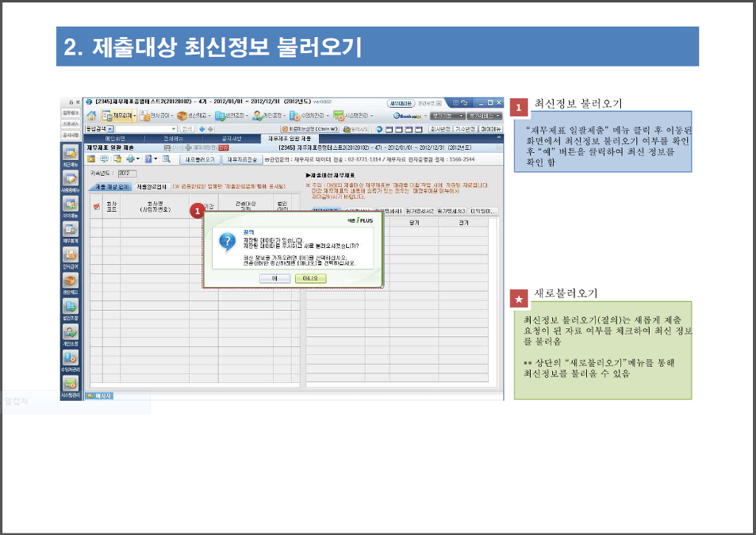Click the integrated search input field
756x535 pixels.
click(147, 129)
